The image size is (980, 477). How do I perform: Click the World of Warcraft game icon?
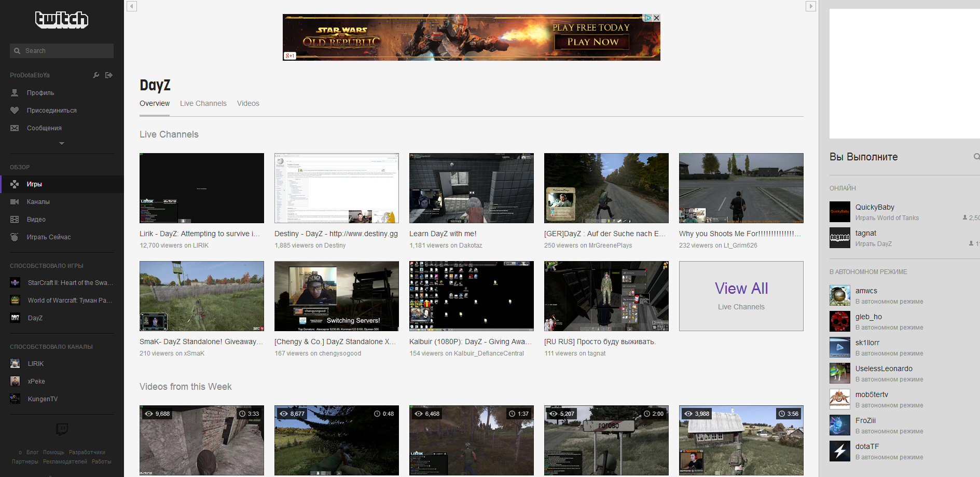[x=15, y=301]
